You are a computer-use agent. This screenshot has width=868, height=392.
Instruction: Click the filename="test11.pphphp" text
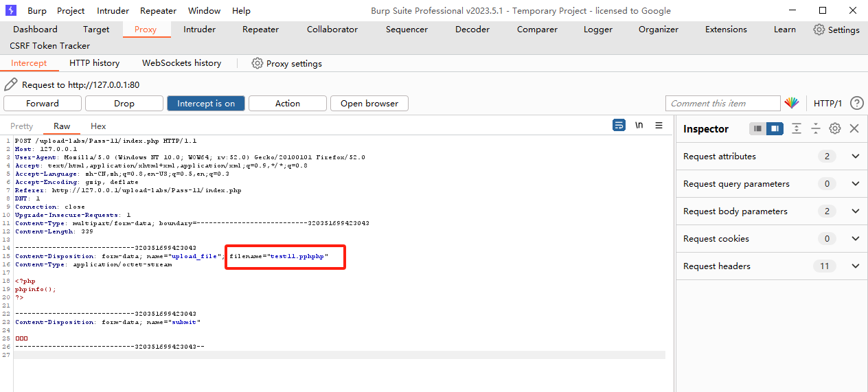279,256
